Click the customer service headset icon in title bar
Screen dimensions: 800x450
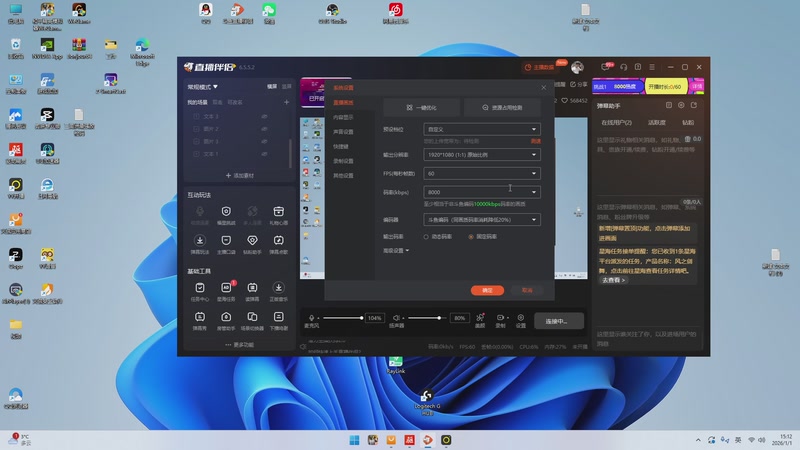point(623,67)
